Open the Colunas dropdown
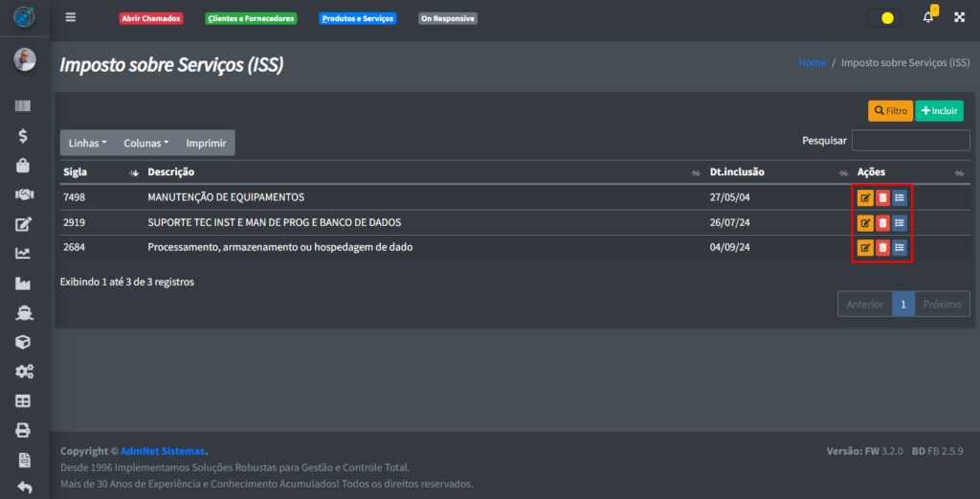 [x=145, y=143]
